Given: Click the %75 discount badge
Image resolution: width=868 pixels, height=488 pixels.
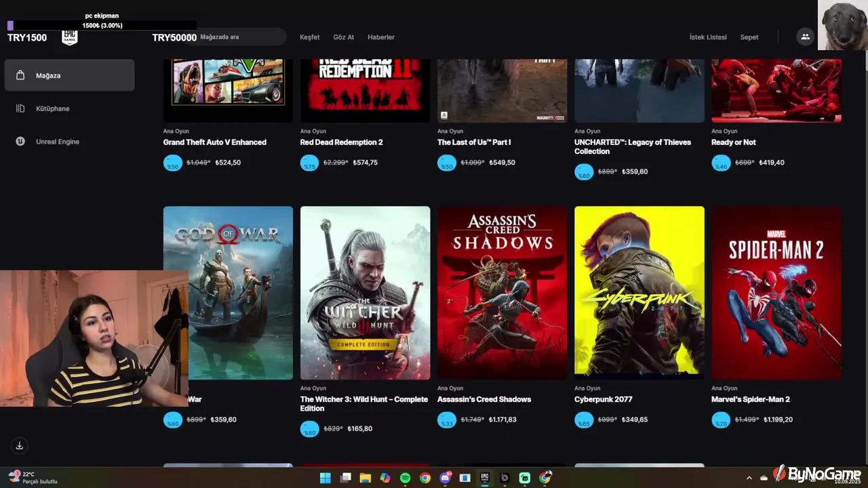Looking at the screenshot, I should pyautogui.click(x=310, y=163).
